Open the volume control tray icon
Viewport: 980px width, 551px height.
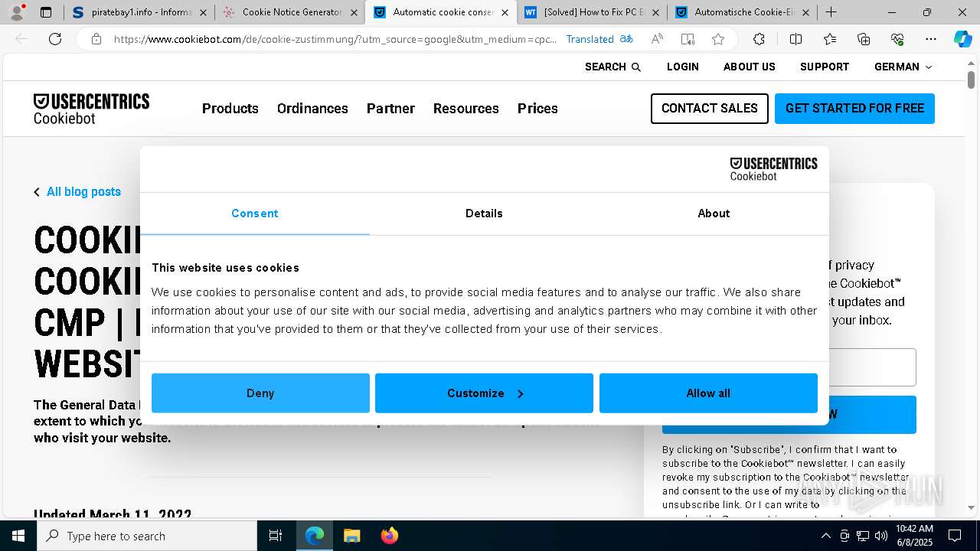pos(880,536)
